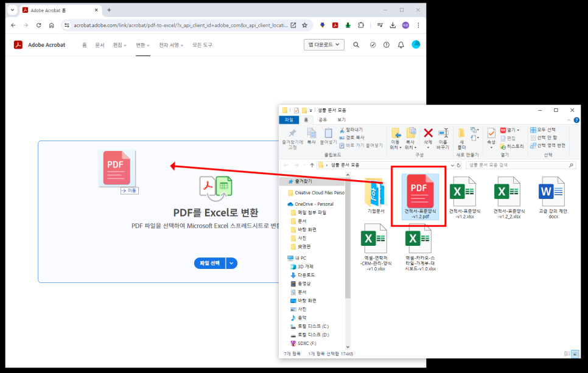Go up one folder in Explorer
Screen dimensions: 588x373
[312, 166]
